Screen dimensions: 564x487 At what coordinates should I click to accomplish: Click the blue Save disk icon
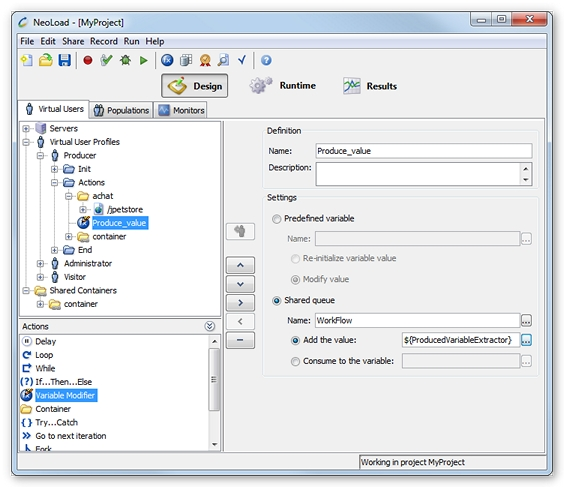click(64, 60)
